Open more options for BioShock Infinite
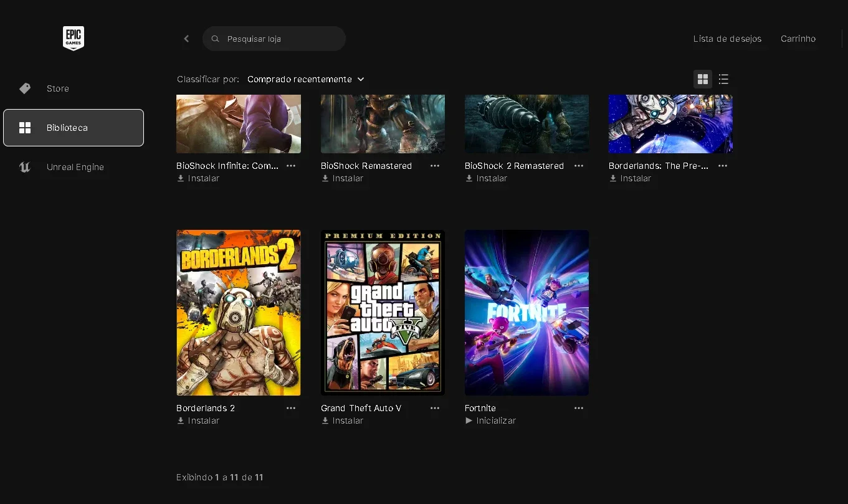Image resolution: width=848 pixels, height=504 pixels. coord(291,166)
